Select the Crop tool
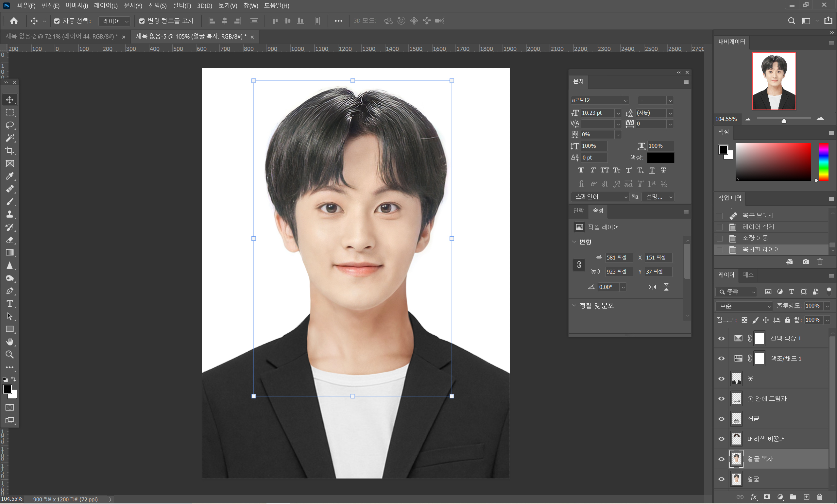Viewport: 837px width, 504px height. [x=9, y=150]
